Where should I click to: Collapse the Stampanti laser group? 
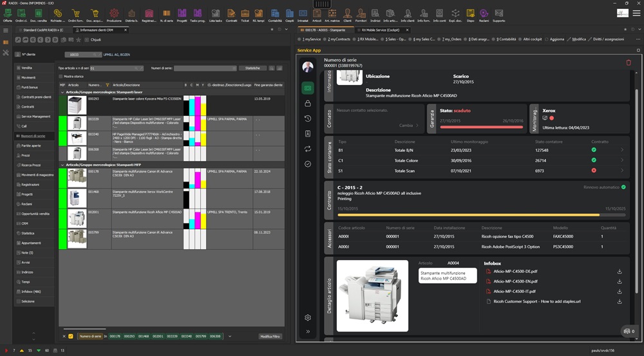(62, 93)
